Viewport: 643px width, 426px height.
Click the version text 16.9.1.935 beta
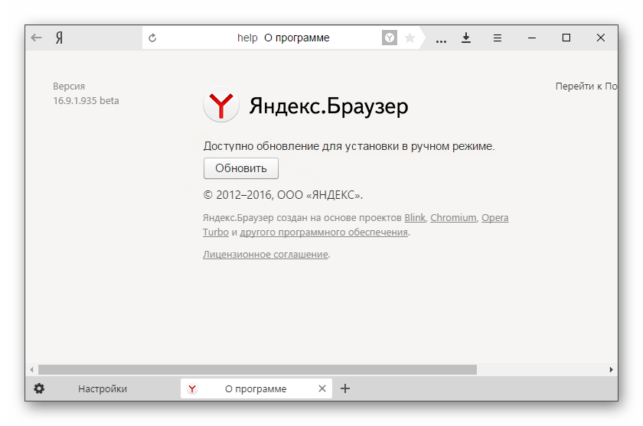[x=86, y=101]
